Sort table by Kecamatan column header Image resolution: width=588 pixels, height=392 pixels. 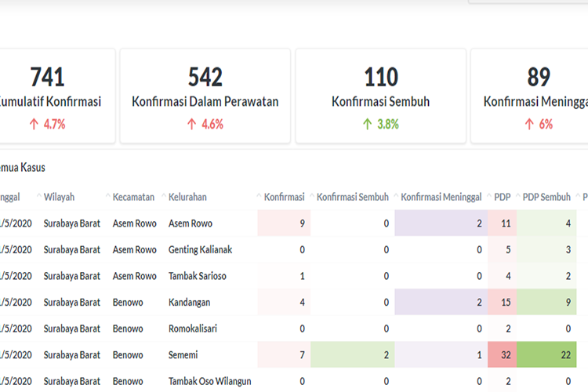133,197
